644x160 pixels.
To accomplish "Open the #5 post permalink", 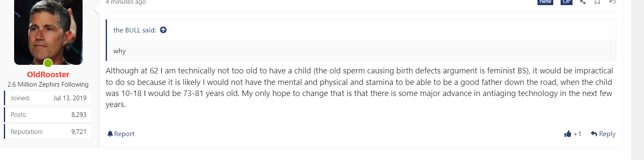I will click(x=612, y=2).
